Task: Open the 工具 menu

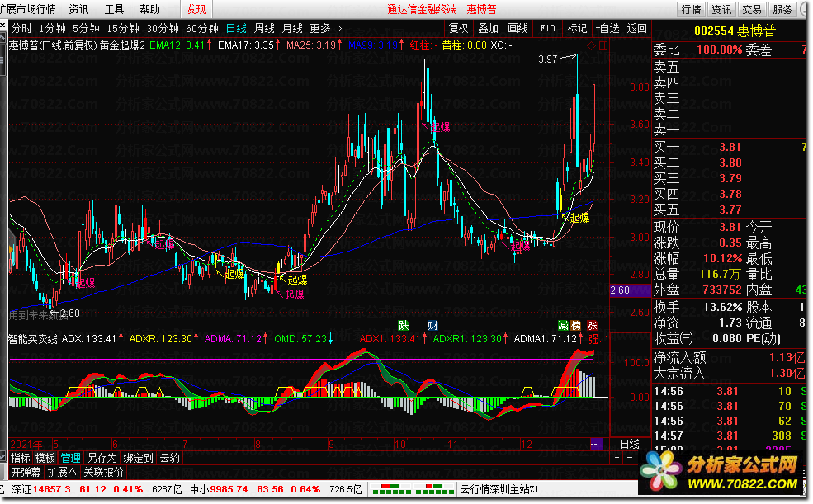Action: pos(114,9)
